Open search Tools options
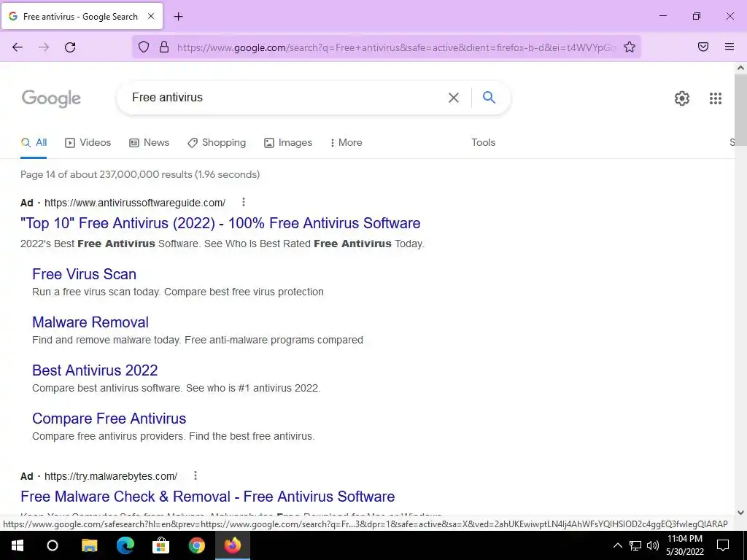The width and height of the screenshot is (747, 560). pos(483,142)
